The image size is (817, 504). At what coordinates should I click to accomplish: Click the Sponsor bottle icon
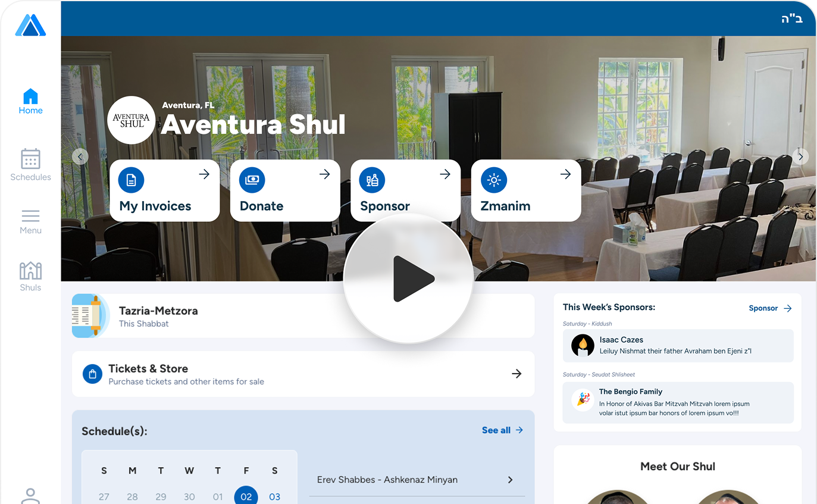(372, 180)
